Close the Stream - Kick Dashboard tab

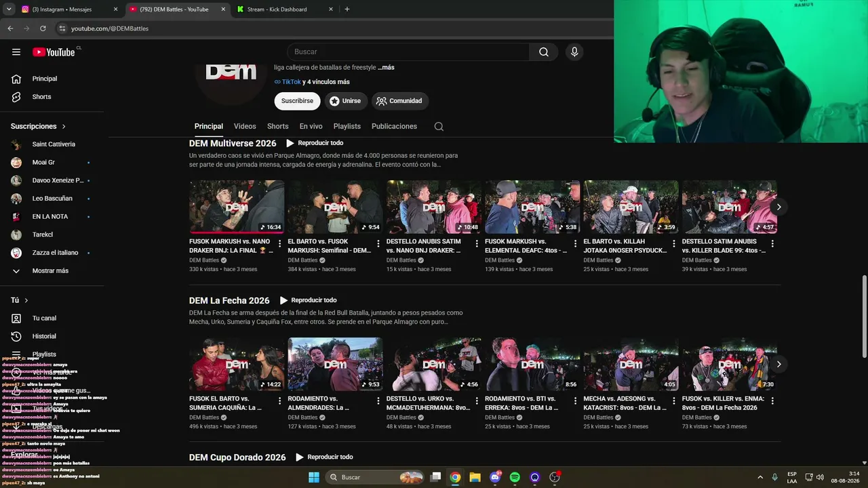331,9
